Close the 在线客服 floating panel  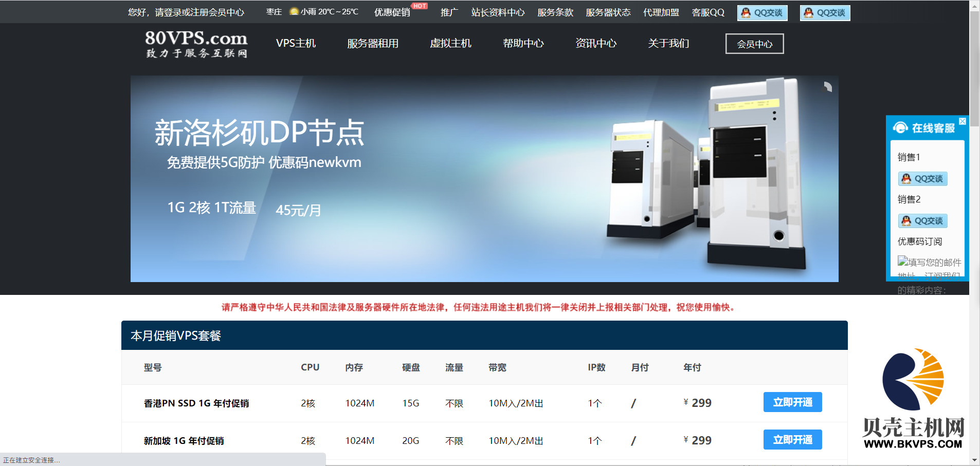coord(963,121)
